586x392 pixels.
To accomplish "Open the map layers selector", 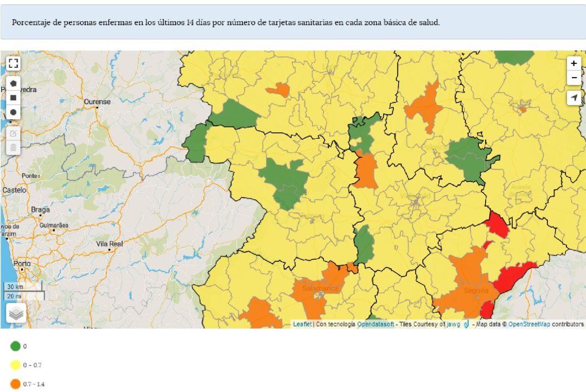I will [x=16, y=313].
